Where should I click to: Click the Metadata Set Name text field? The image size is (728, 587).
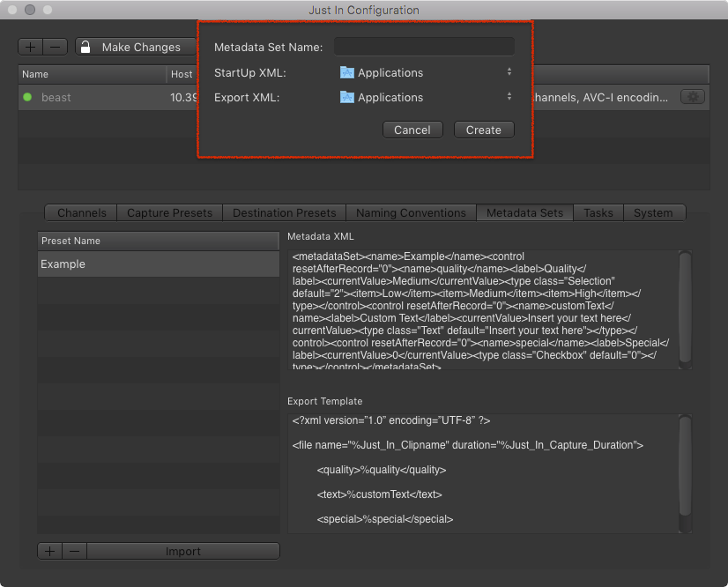click(424, 47)
